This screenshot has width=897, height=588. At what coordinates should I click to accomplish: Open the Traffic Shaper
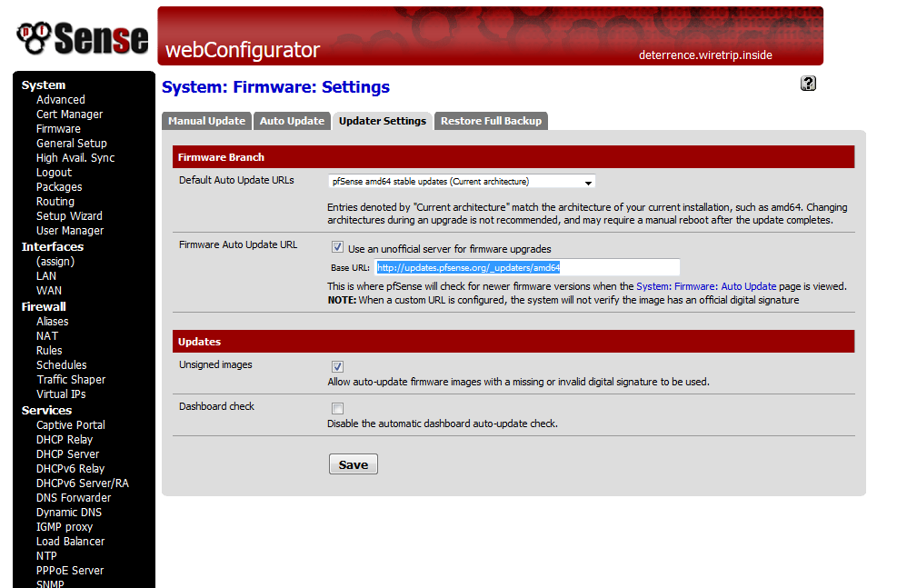pos(71,379)
